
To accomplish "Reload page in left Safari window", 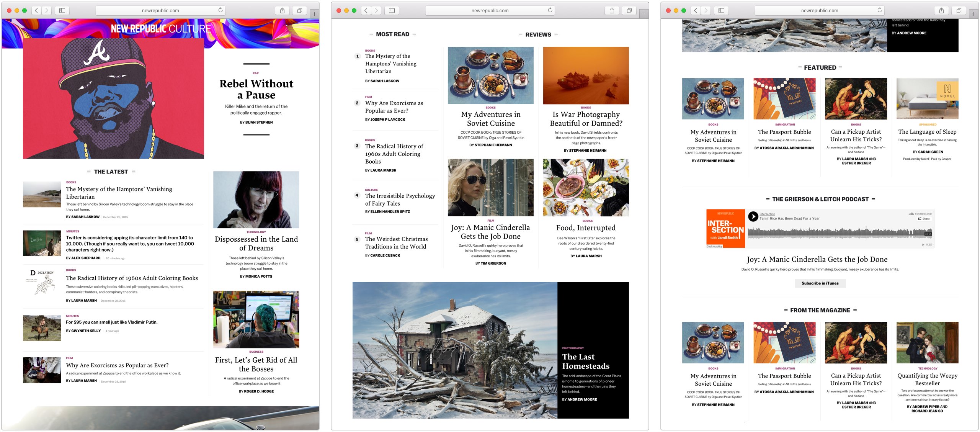I will click(220, 10).
